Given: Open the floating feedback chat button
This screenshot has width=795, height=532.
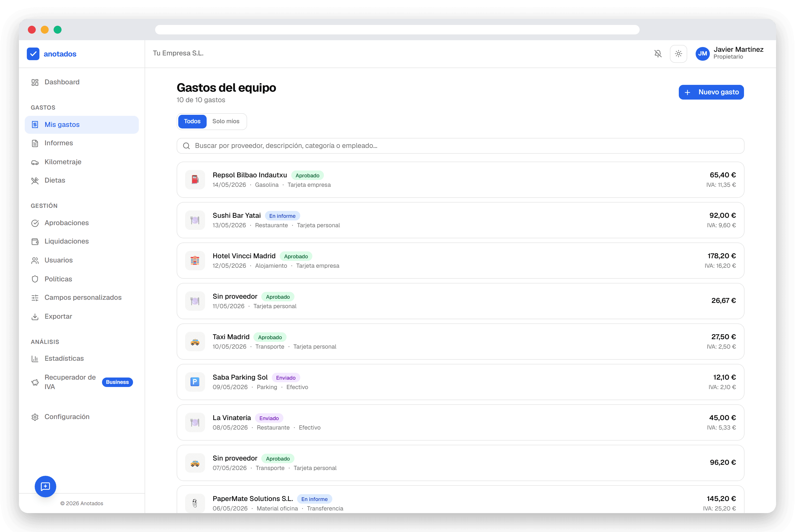Looking at the screenshot, I should (x=45, y=487).
